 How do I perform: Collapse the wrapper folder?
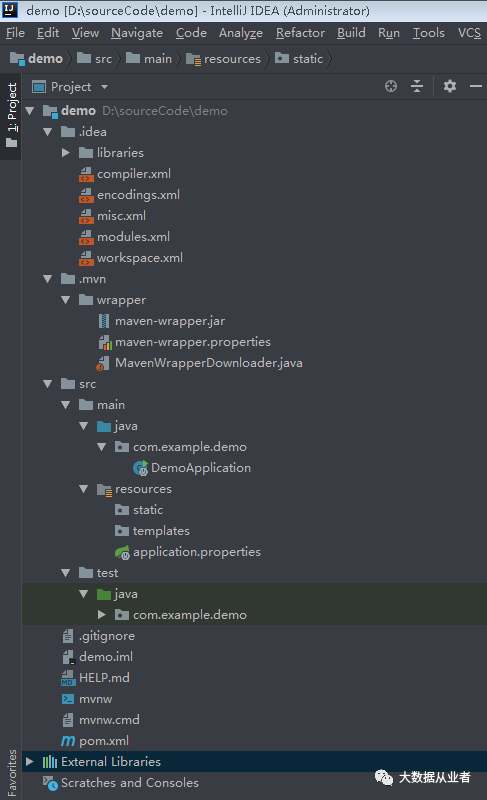tap(66, 300)
